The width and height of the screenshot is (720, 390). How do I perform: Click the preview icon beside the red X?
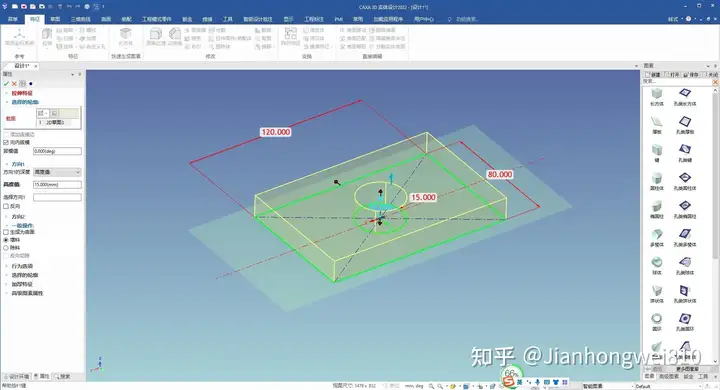[22, 84]
